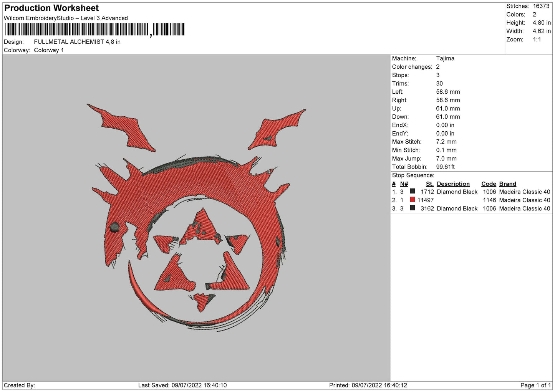Viewport: 555px width, 392px height.
Task: Click stitch count 11497 in row 2
Action: click(426, 200)
